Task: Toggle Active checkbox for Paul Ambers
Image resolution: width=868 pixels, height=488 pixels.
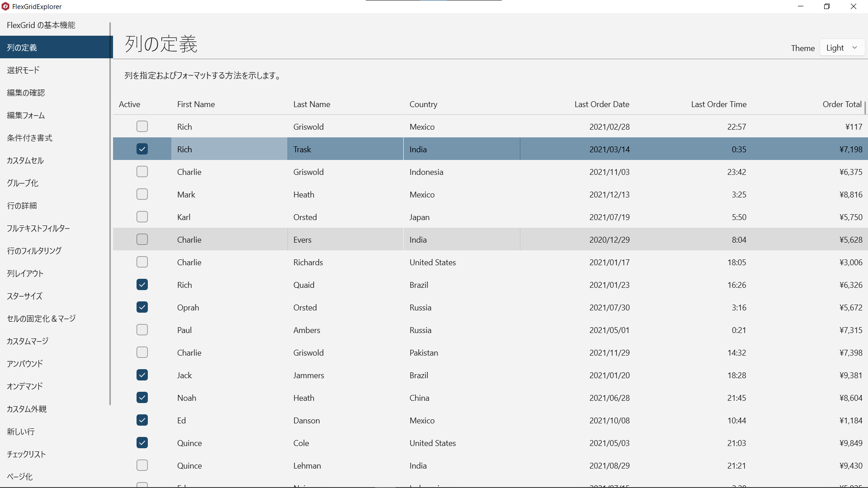Action: point(142,330)
